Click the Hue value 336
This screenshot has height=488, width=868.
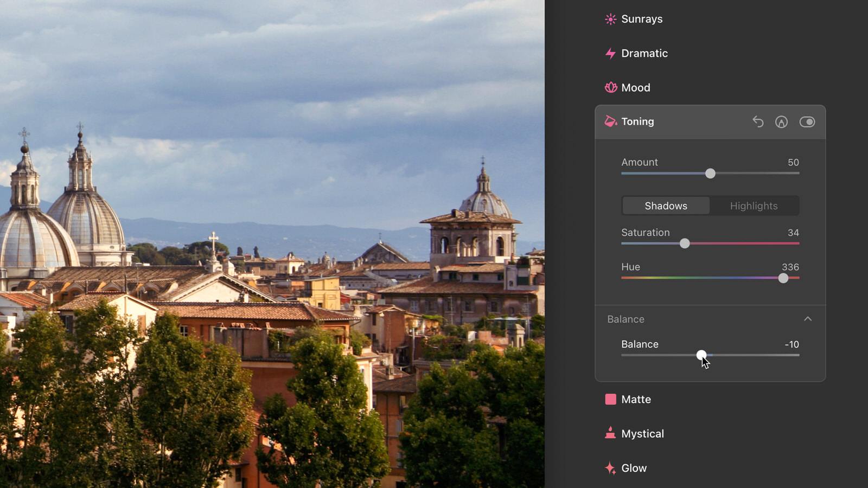pyautogui.click(x=790, y=267)
